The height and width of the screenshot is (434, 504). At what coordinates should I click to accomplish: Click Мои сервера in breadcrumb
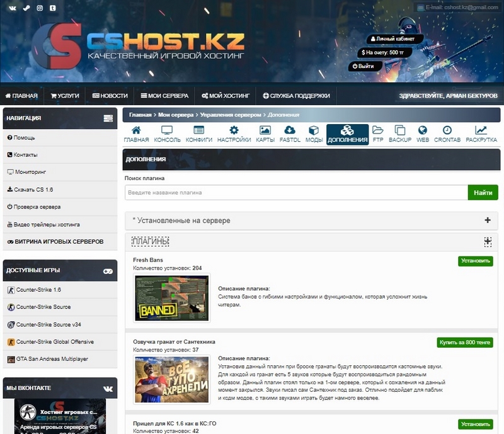tap(176, 115)
